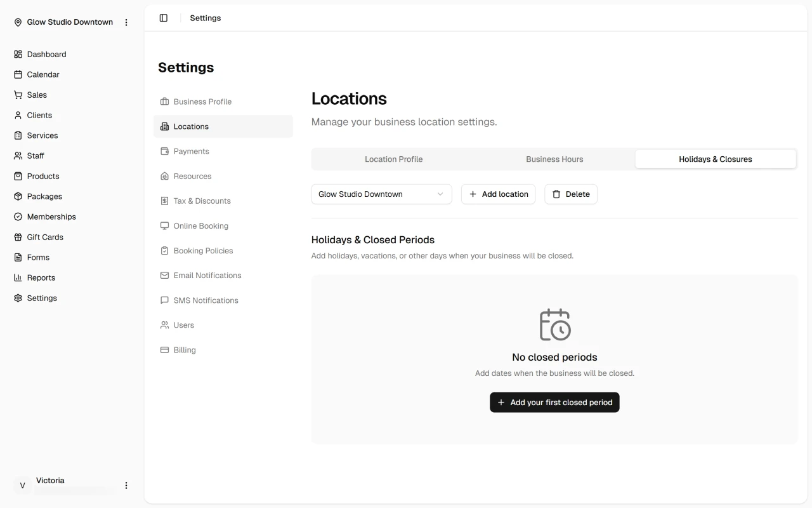812x508 pixels.
Task: Click the Tax & Discounts receipt icon
Action: [164, 201]
